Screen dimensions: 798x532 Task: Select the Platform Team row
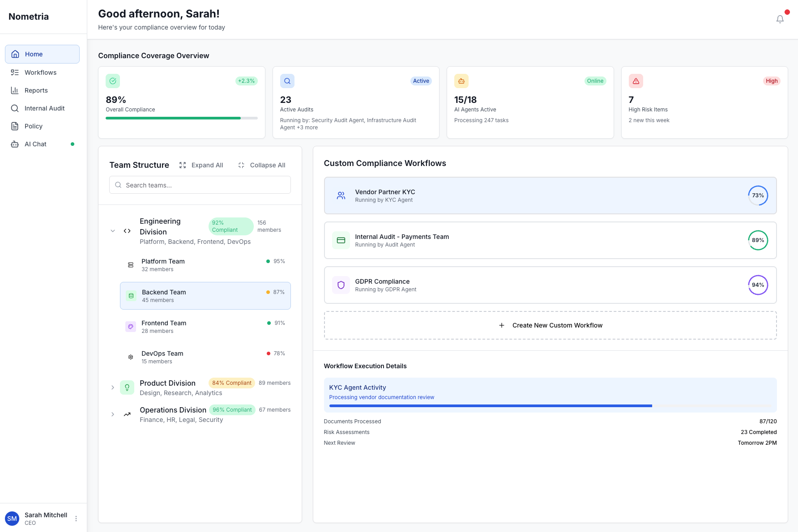[x=205, y=265]
